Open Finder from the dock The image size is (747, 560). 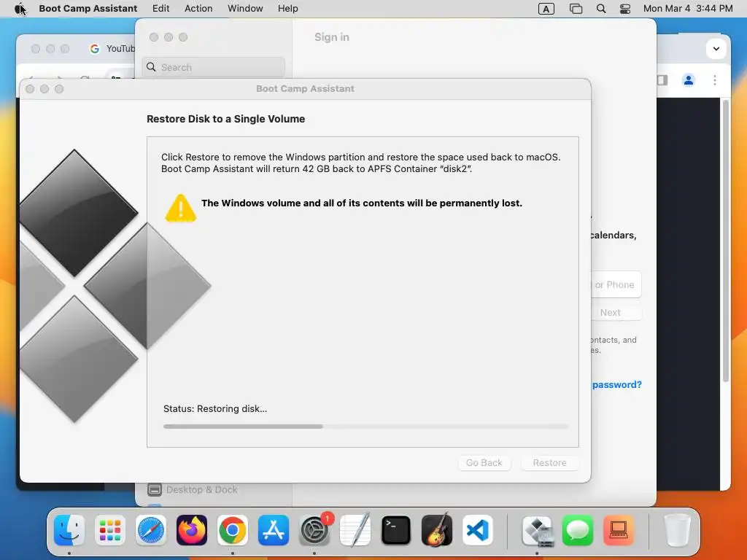coord(69,530)
